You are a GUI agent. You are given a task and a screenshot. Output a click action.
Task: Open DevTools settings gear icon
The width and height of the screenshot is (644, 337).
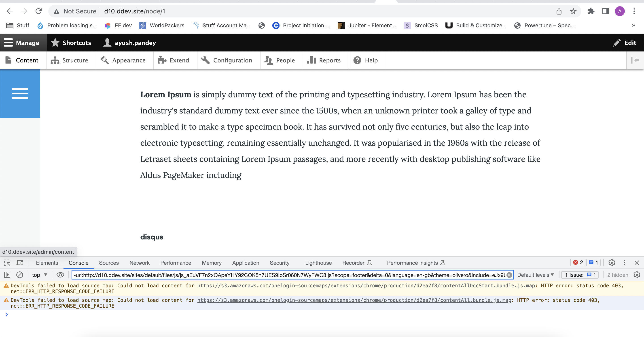click(x=612, y=263)
